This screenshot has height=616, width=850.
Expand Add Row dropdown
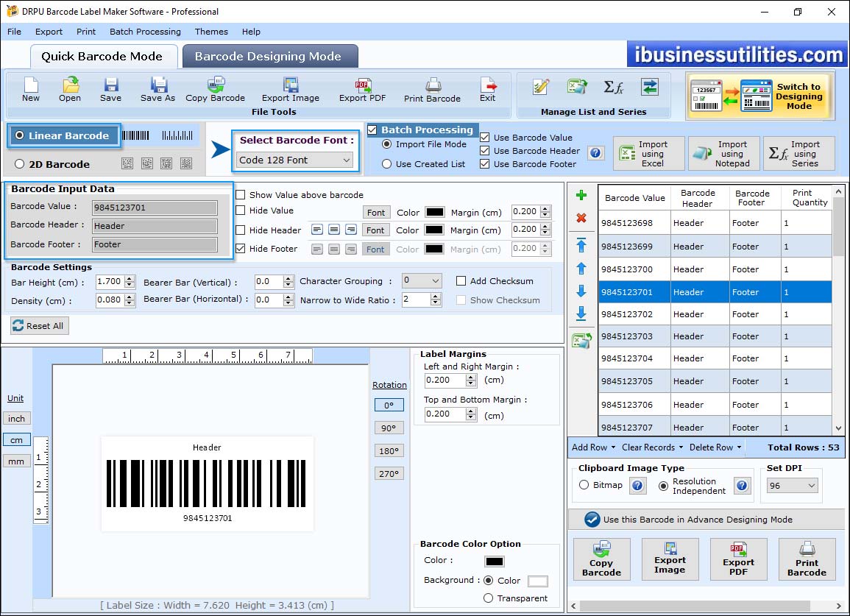[x=594, y=447]
